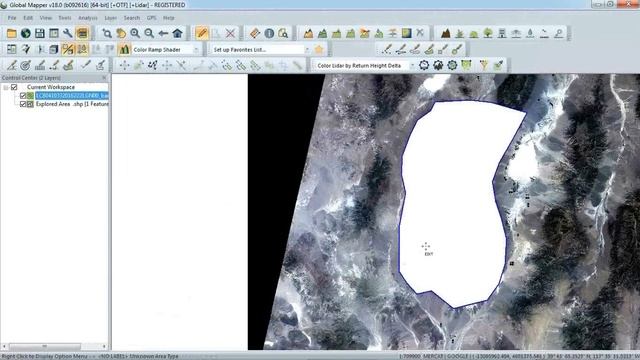Viewport: 640px width, 360px height.
Task: Open the Color Ramp Shader dropdown
Action: point(196,50)
